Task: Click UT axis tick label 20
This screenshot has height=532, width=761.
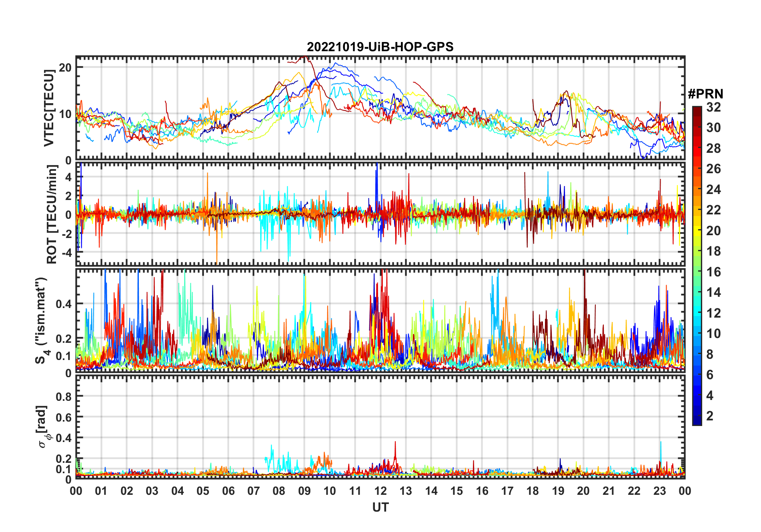Action: pos(583,491)
